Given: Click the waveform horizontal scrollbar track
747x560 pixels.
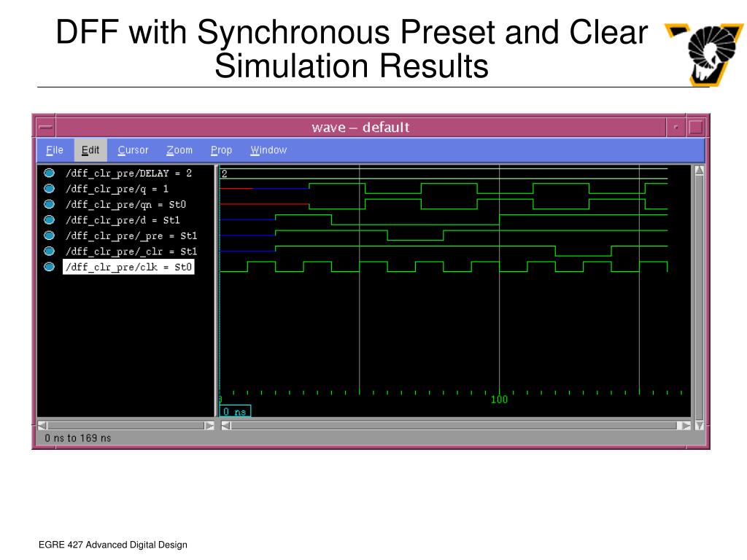Looking at the screenshot, I should [x=455, y=425].
